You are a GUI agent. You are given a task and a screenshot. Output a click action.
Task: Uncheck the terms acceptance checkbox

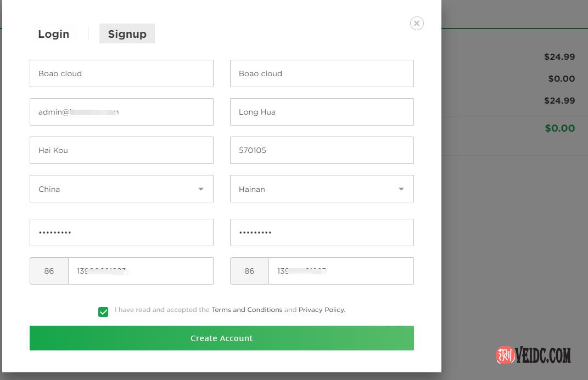(x=103, y=312)
